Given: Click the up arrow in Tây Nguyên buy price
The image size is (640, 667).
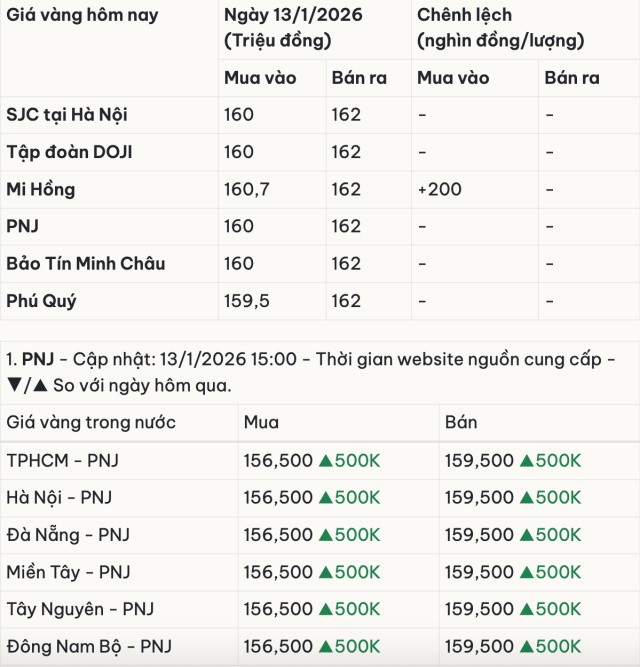Looking at the screenshot, I should click(x=326, y=608).
